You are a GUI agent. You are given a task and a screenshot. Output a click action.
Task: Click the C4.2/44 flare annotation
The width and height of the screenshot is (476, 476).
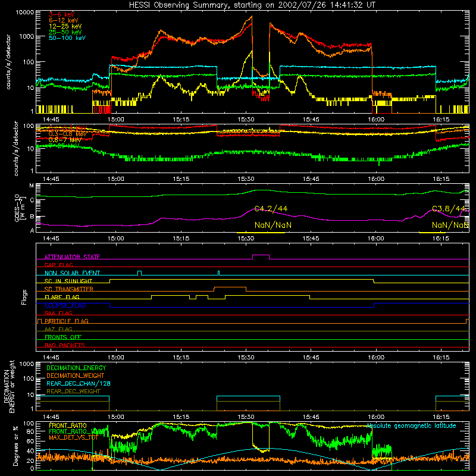point(271,209)
